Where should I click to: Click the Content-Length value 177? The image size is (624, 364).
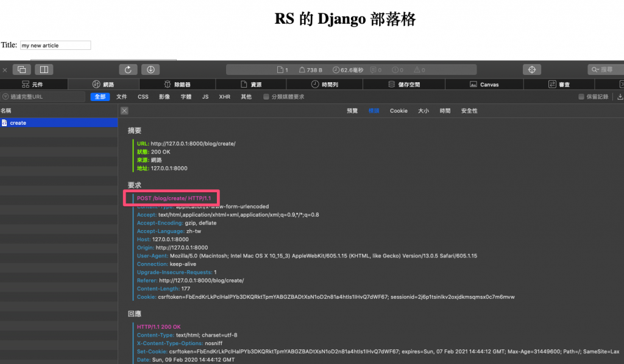click(185, 289)
